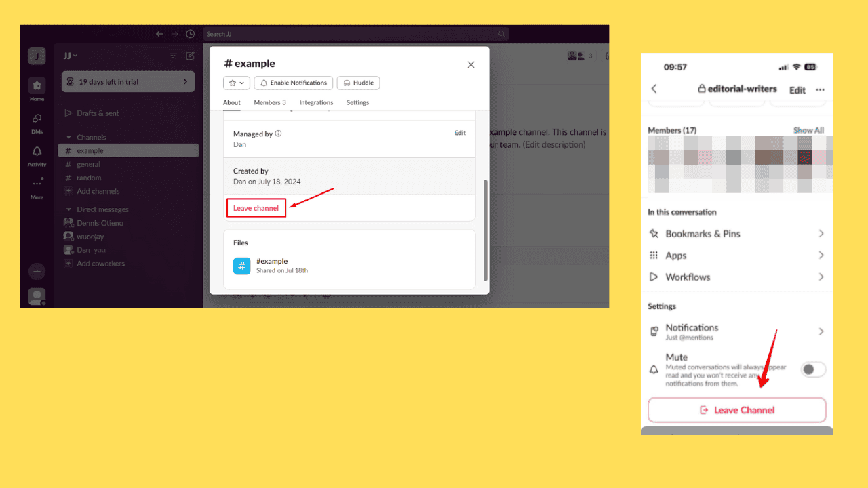This screenshot has width=868, height=488.
Task: Click Leave channel in the dialog
Action: pos(256,208)
